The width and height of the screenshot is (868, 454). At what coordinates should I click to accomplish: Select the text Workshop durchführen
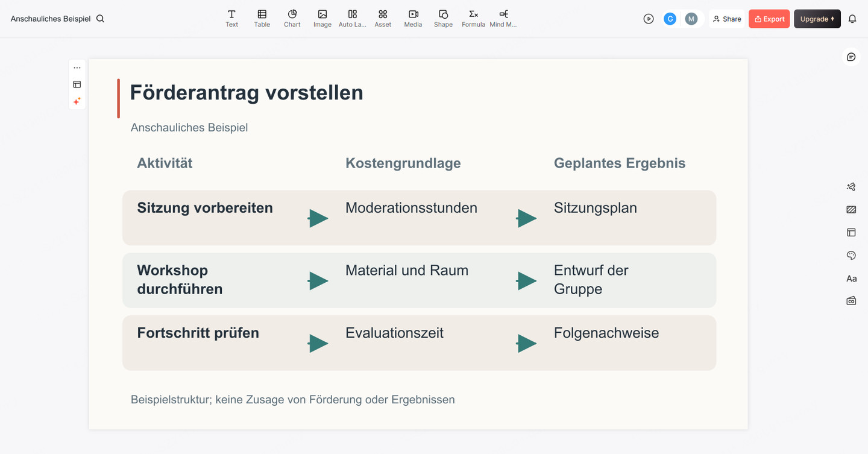180,279
